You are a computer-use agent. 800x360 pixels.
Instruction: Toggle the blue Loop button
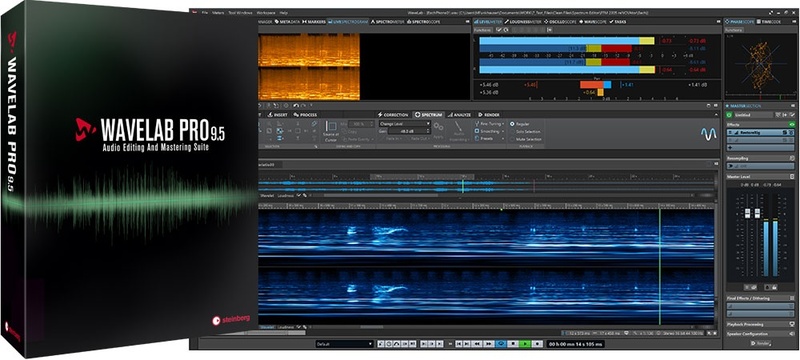point(501,344)
